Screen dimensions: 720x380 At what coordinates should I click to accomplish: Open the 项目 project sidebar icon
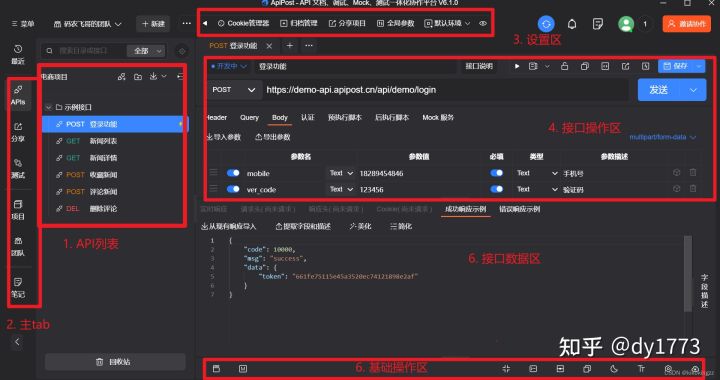(x=18, y=210)
